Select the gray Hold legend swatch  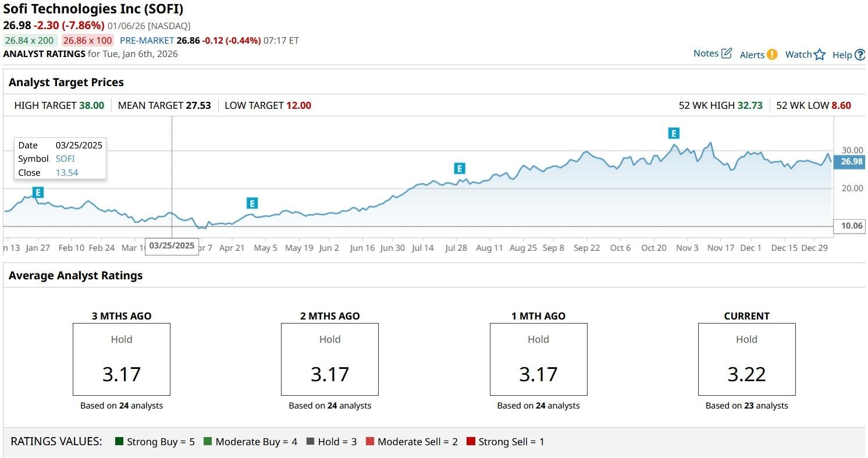(310, 441)
